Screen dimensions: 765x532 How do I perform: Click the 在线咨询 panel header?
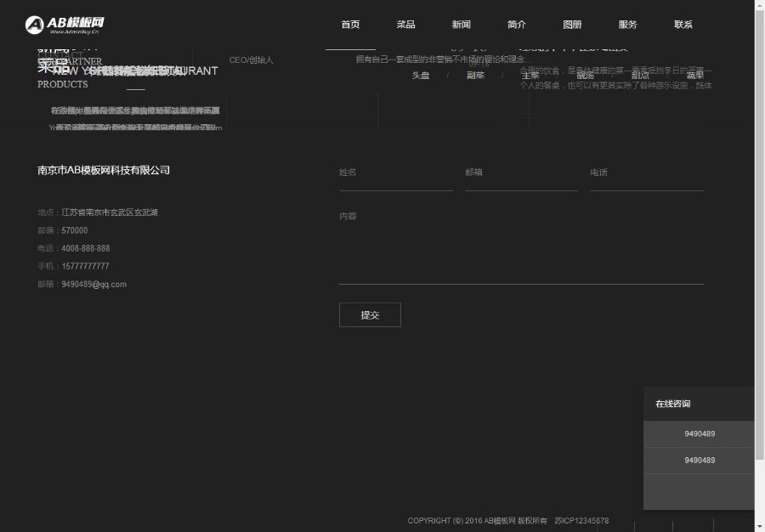click(699, 404)
